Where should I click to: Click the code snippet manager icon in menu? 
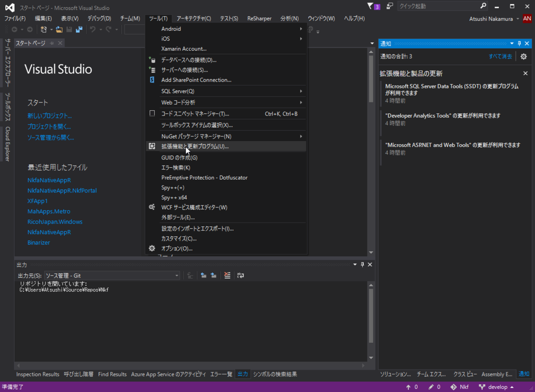[x=152, y=113]
